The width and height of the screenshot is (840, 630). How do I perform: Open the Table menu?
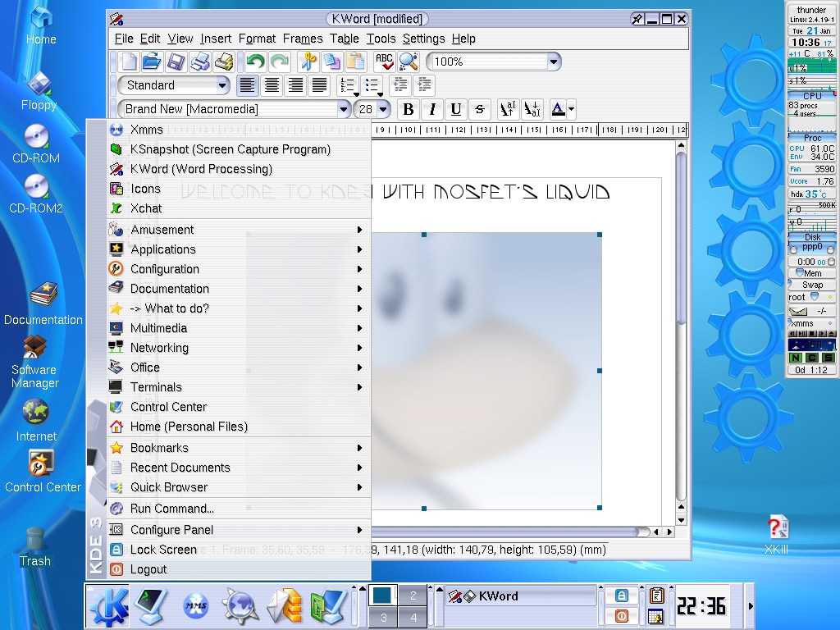(344, 39)
